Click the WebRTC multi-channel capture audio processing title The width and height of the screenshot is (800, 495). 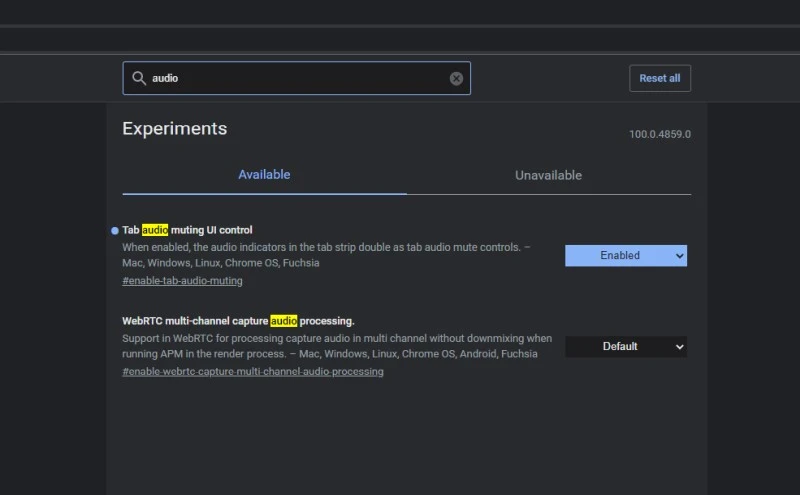(238, 321)
